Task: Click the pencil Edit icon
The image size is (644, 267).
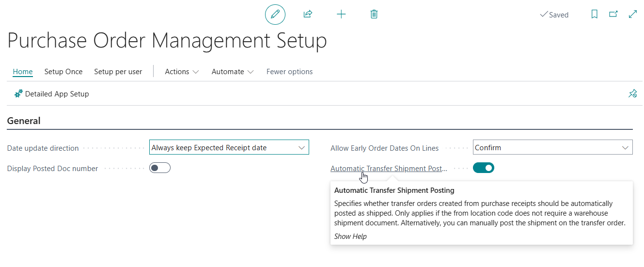Action: tap(275, 15)
